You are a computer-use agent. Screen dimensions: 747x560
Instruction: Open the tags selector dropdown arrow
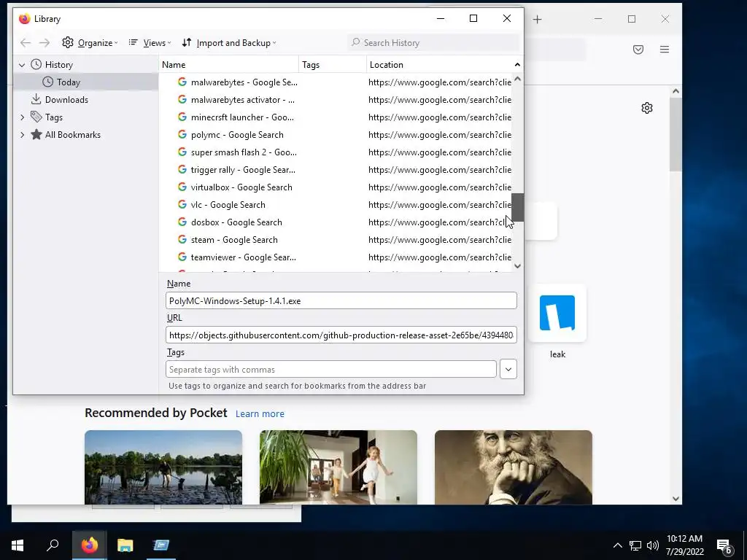(508, 370)
